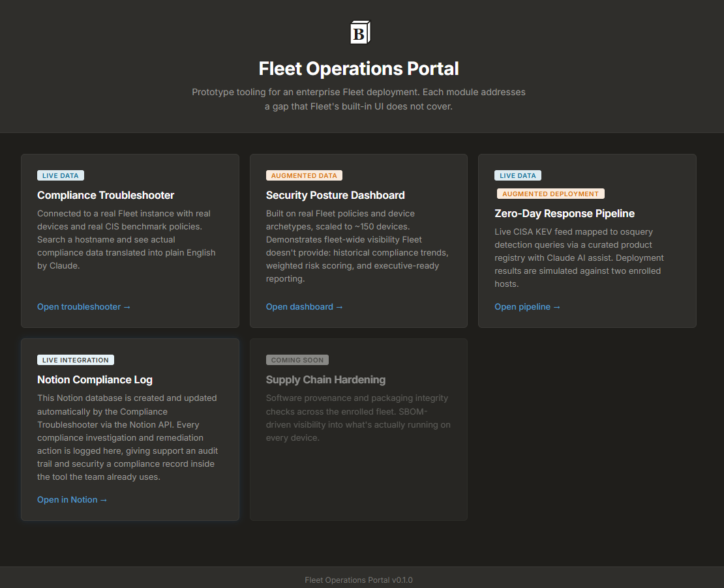The image size is (724, 588).
Task: Click LIVE DATA badge on Zero-Day Response Pipeline
Action: tap(518, 175)
